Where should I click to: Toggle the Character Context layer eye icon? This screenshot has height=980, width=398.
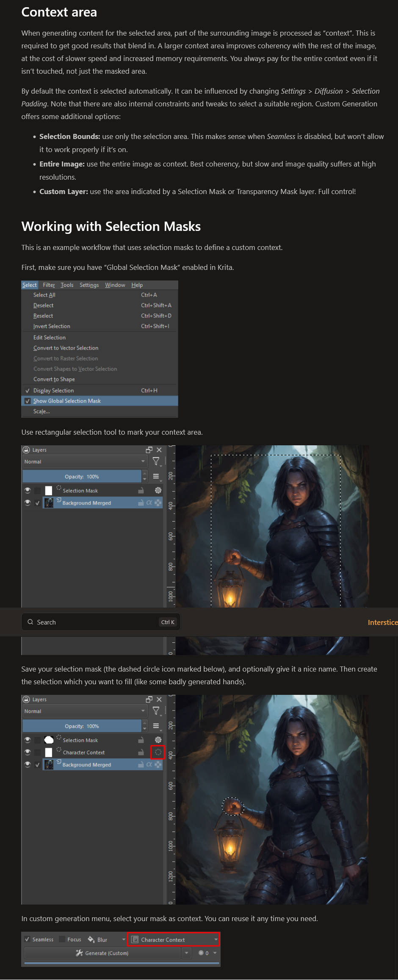coord(28,752)
